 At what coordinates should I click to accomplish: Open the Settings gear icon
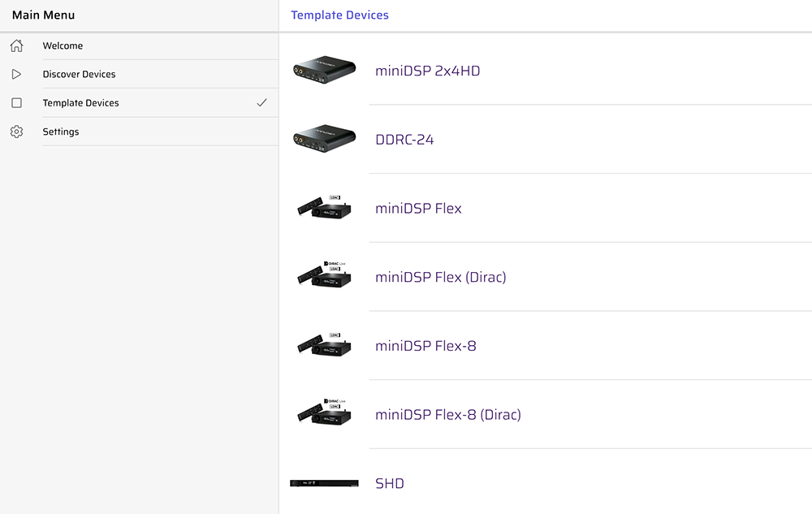[x=16, y=132]
